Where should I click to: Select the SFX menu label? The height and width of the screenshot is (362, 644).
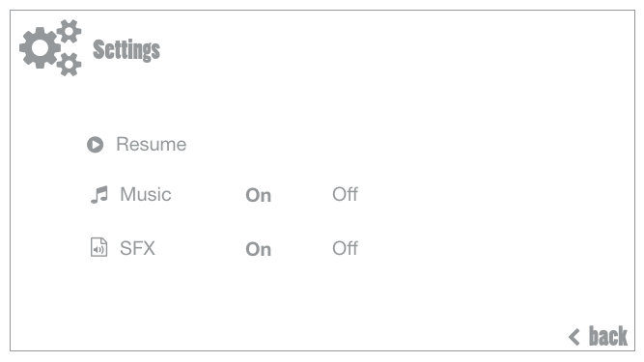coord(137,248)
